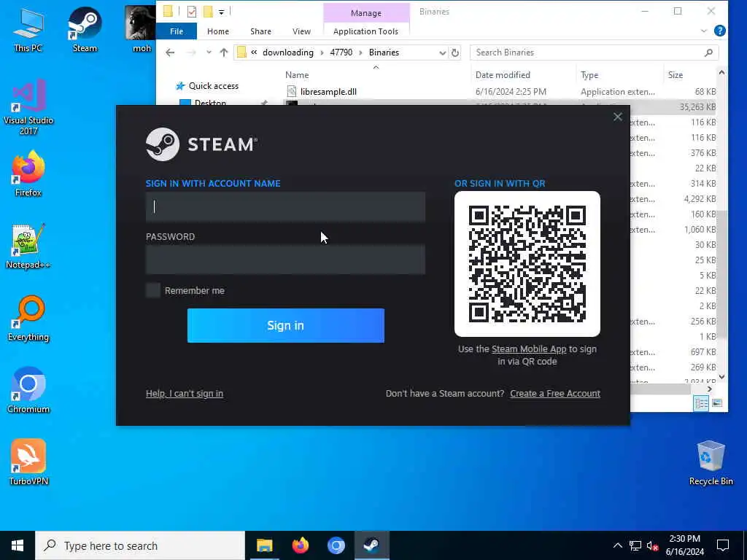747x560 pixels.
Task: Open the notification center icon
Action: [723, 545]
